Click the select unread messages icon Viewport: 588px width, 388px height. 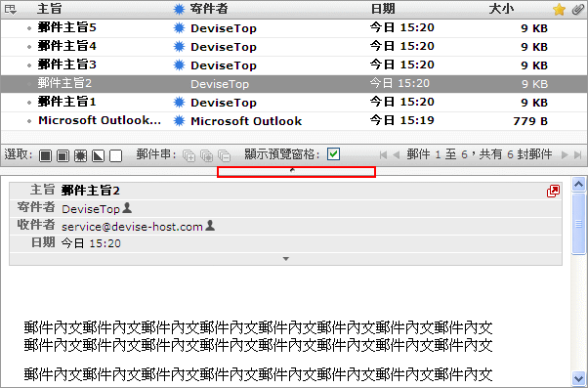80,155
